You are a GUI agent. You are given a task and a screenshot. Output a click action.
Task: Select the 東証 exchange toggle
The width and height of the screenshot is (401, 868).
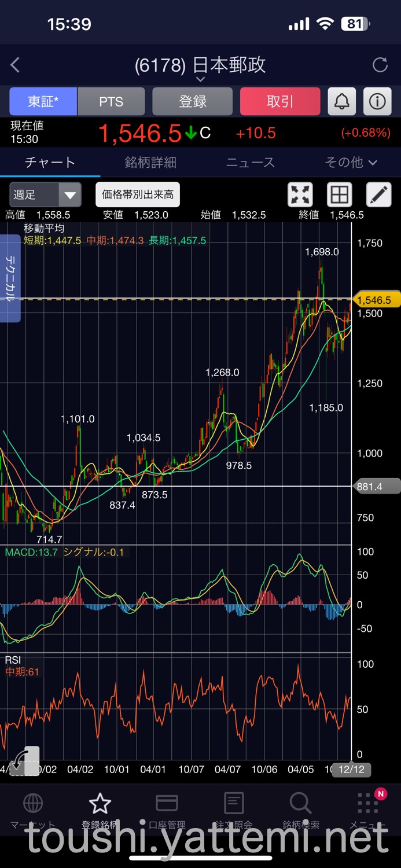coord(43,102)
